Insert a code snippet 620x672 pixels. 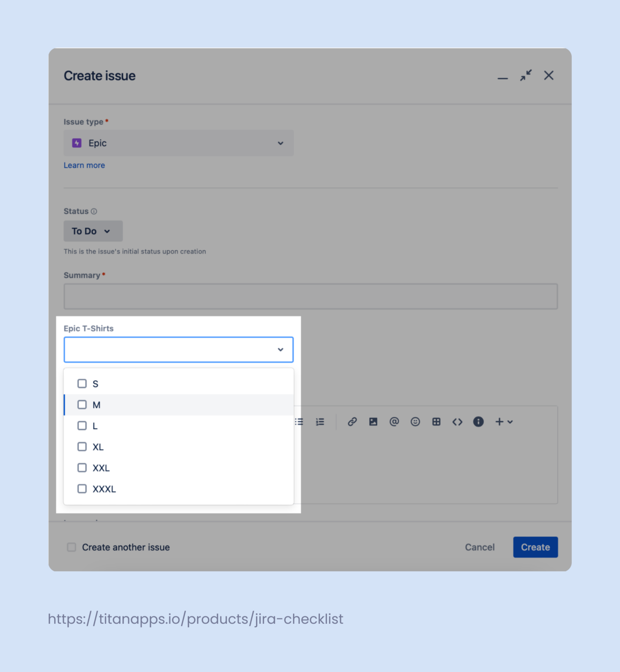point(457,422)
